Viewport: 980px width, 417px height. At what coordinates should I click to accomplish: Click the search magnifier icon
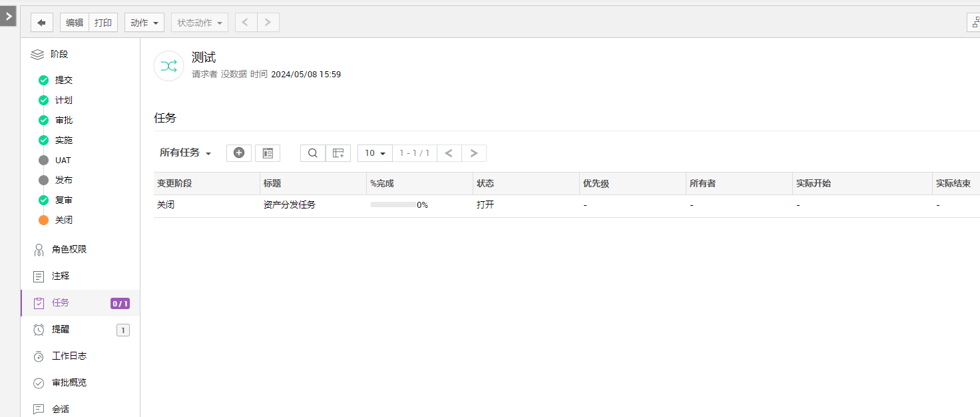pos(313,153)
